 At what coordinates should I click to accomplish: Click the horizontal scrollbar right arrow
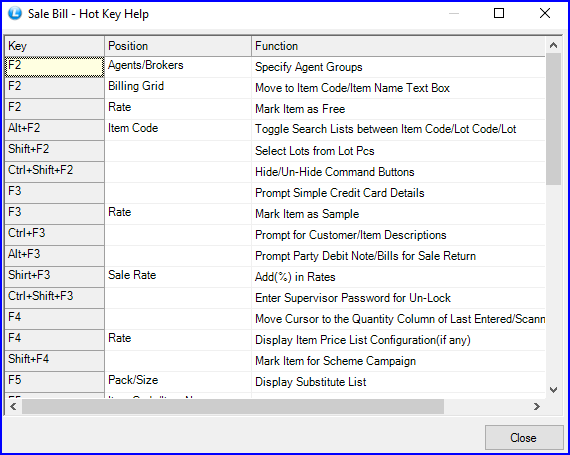pos(537,406)
